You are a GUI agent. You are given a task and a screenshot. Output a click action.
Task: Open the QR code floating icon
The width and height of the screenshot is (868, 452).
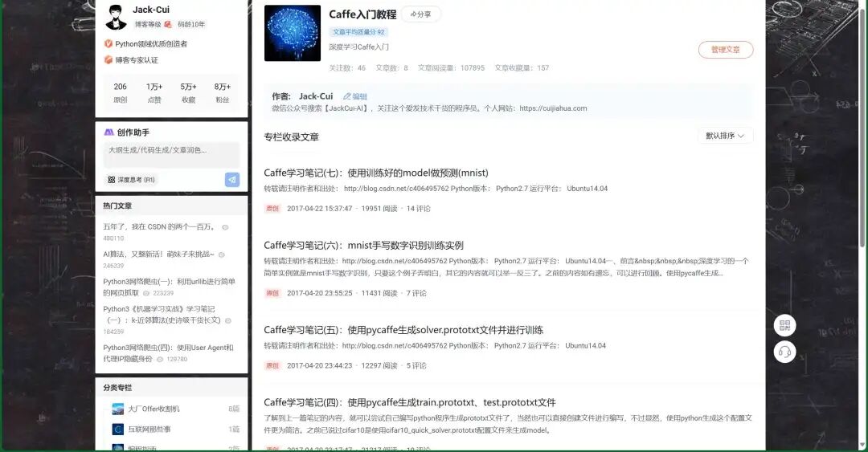(784, 325)
